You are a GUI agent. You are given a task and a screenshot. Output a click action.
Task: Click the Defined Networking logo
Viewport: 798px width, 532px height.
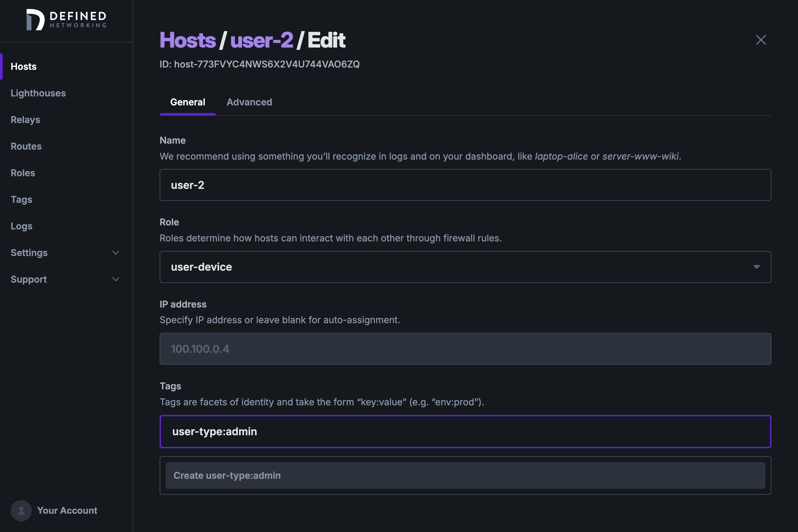coord(66,20)
